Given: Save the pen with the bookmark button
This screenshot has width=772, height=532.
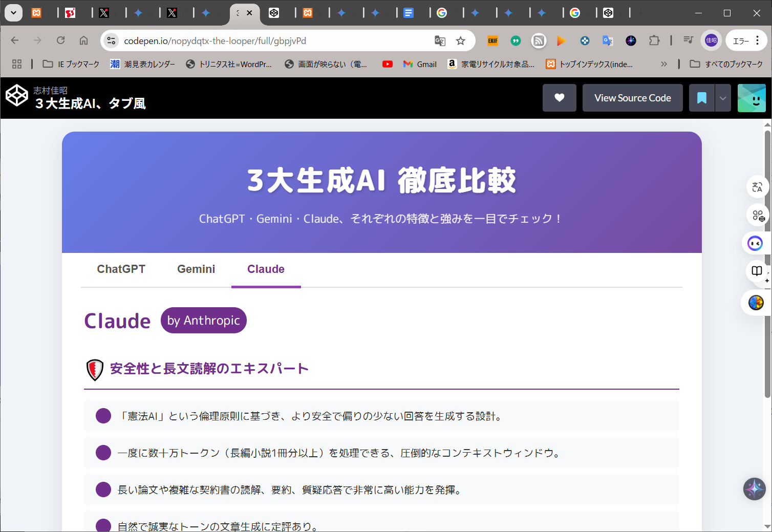Looking at the screenshot, I should pyautogui.click(x=702, y=98).
